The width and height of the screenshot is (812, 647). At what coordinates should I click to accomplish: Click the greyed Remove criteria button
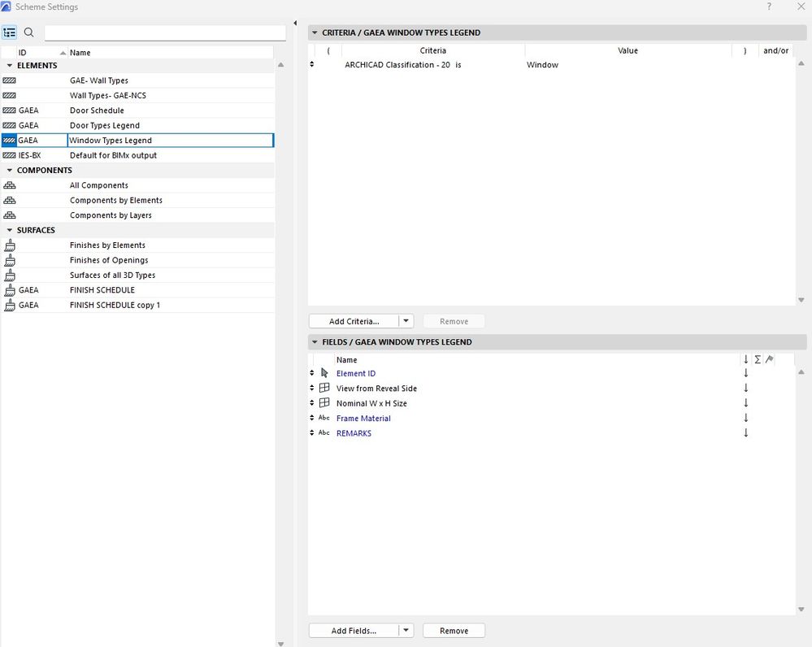point(454,321)
